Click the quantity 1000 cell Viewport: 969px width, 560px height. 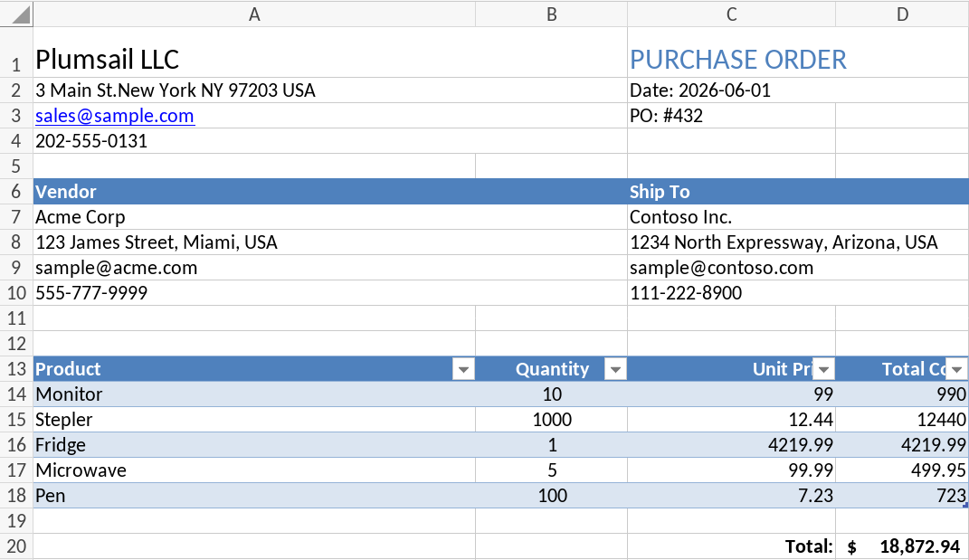(551, 420)
